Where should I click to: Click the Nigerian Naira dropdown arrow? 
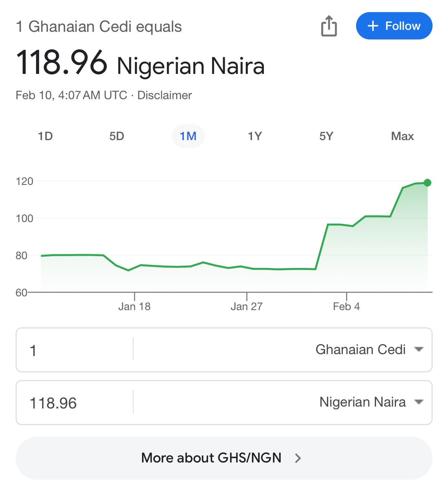pyautogui.click(x=419, y=402)
